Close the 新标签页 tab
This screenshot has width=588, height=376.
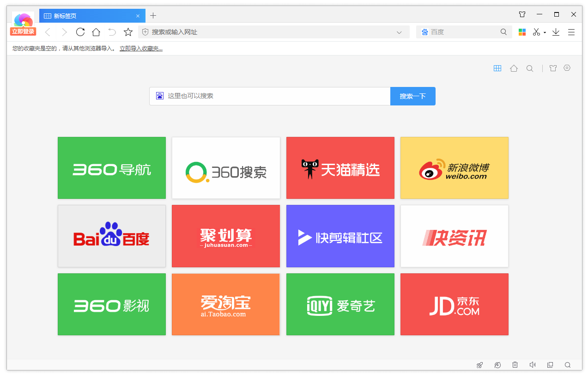point(138,16)
